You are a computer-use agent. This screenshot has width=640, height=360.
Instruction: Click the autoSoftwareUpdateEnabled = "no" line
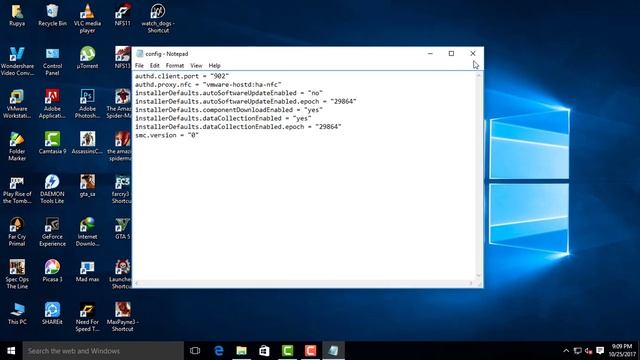229,93
